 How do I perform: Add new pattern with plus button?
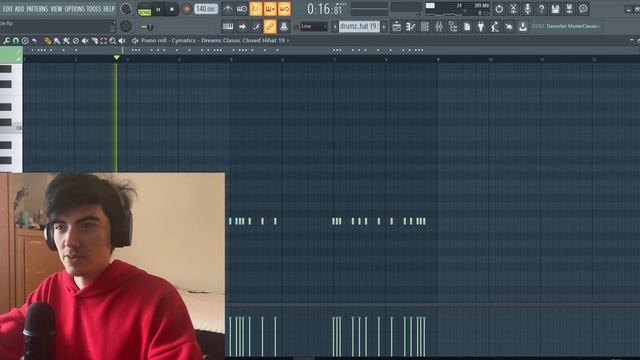click(x=384, y=27)
